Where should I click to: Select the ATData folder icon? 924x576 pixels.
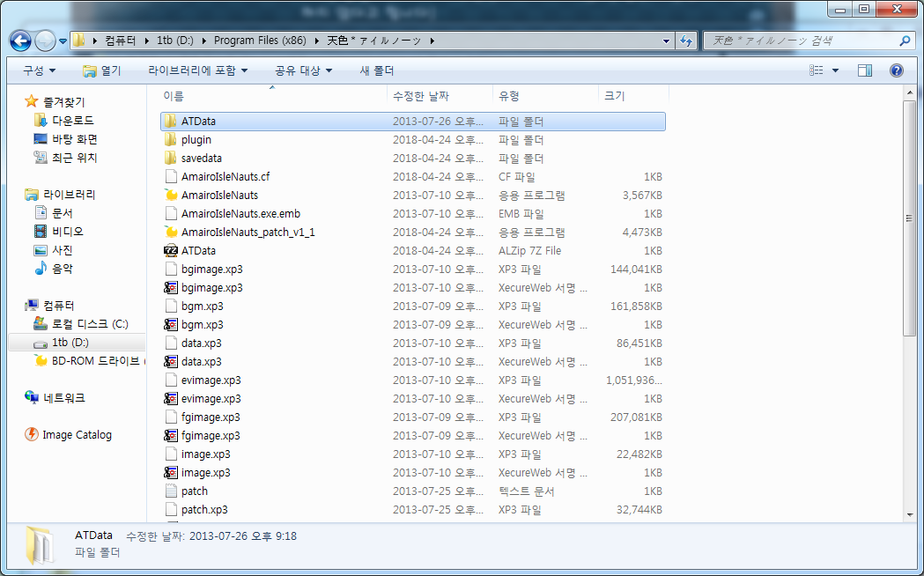(x=170, y=122)
